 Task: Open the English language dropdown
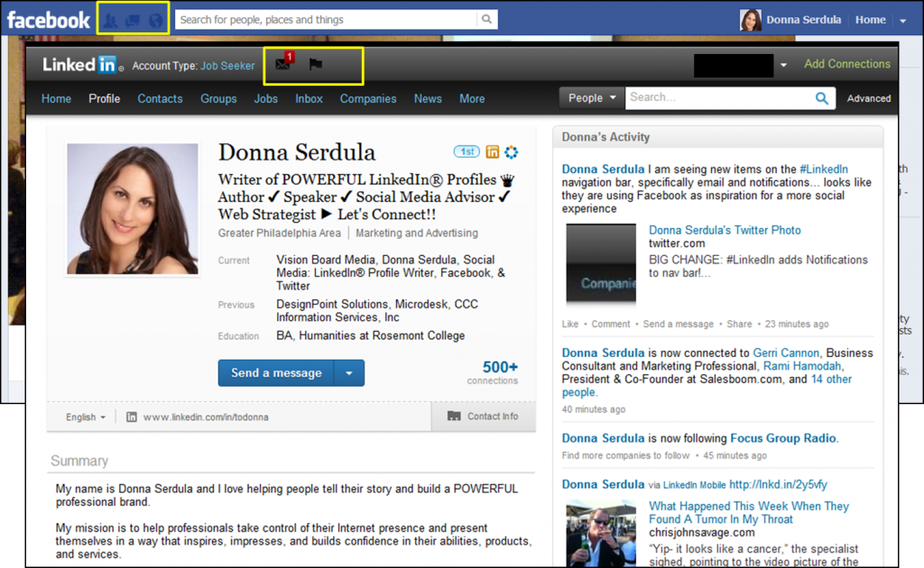[x=86, y=417]
